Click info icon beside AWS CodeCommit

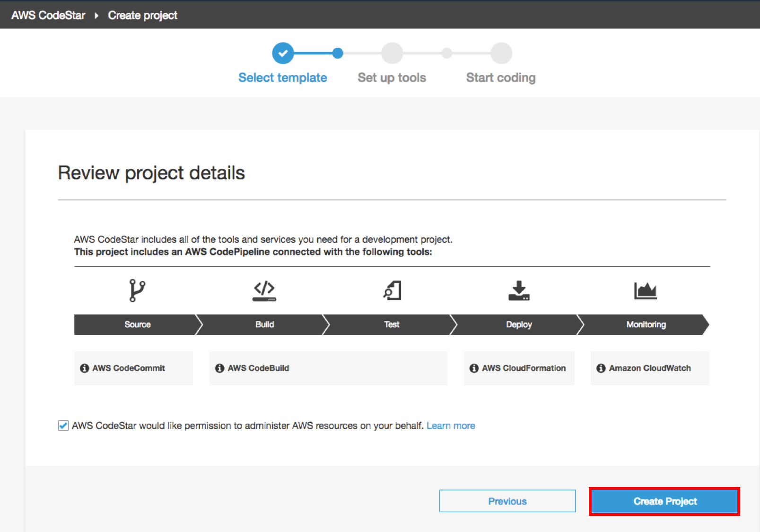point(85,368)
